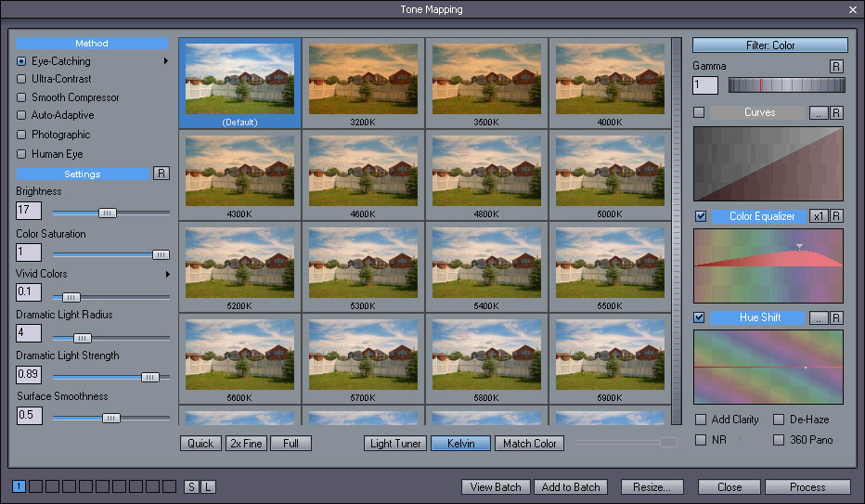Click the View Batch button

496,487
